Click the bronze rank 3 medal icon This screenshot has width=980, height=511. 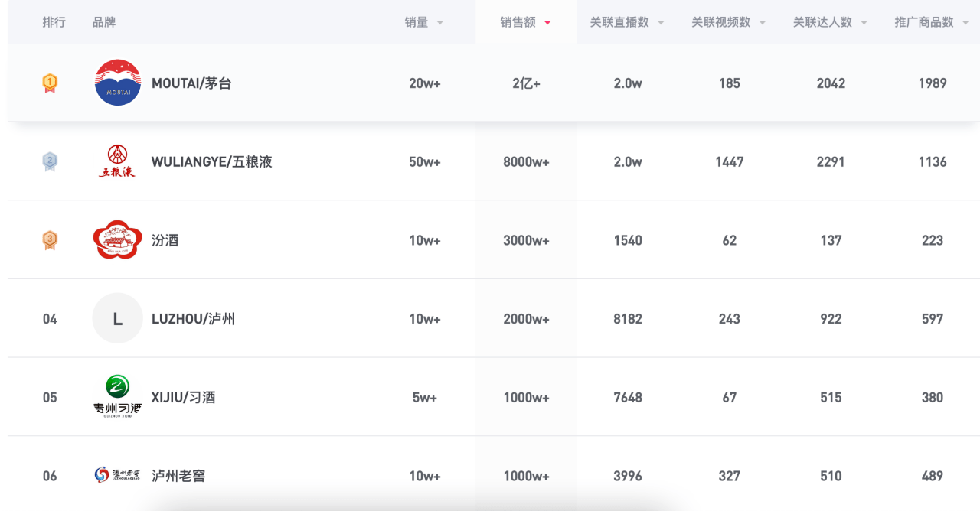click(50, 240)
